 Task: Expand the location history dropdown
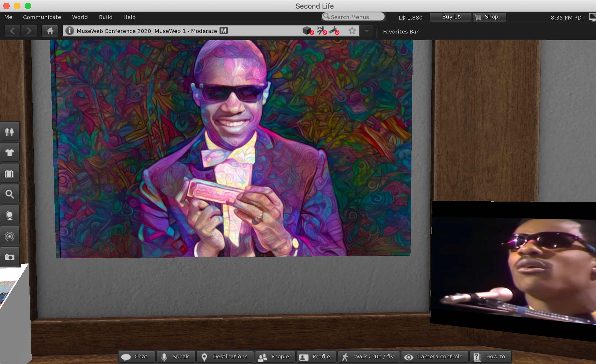[x=367, y=31]
